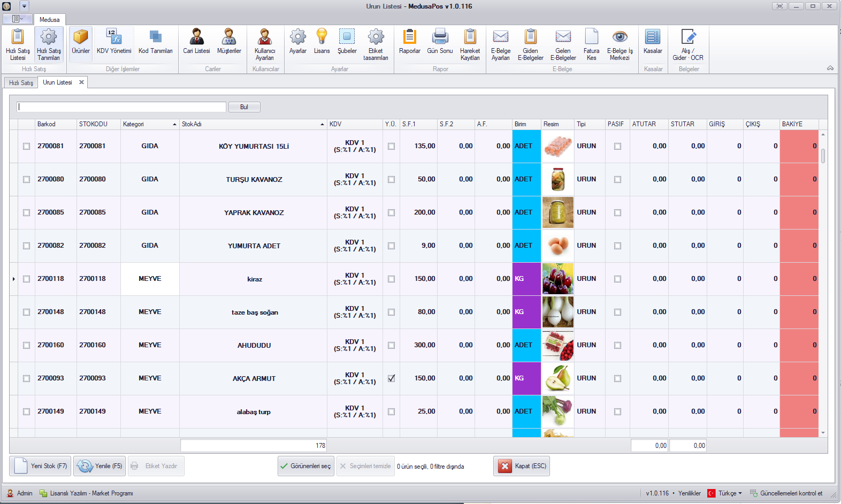Switch to the Hızlı Satış tab
Image resolution: width=841 pixels, height=504 pixels.
coord(21,82)
